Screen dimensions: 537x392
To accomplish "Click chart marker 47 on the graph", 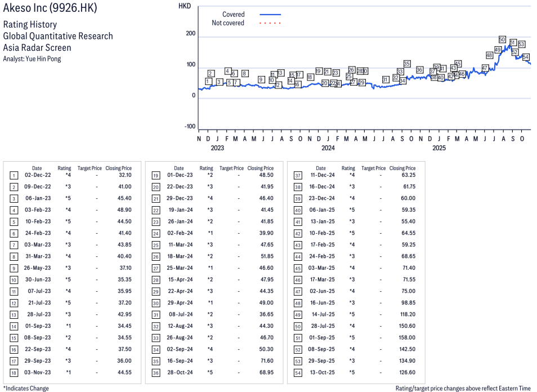I will [485, 68].
